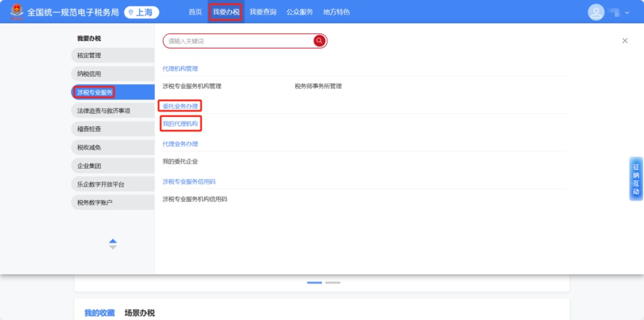Click the tax bureau emblem logo

pos(17,11)
